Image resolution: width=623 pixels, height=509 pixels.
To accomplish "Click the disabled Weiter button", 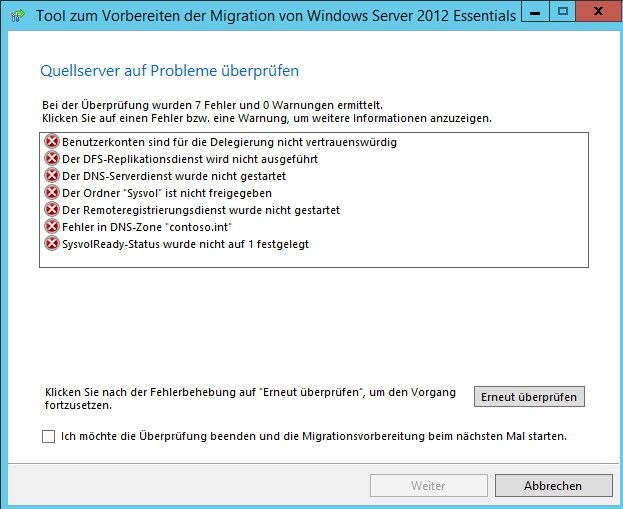I will click(428, 486).
